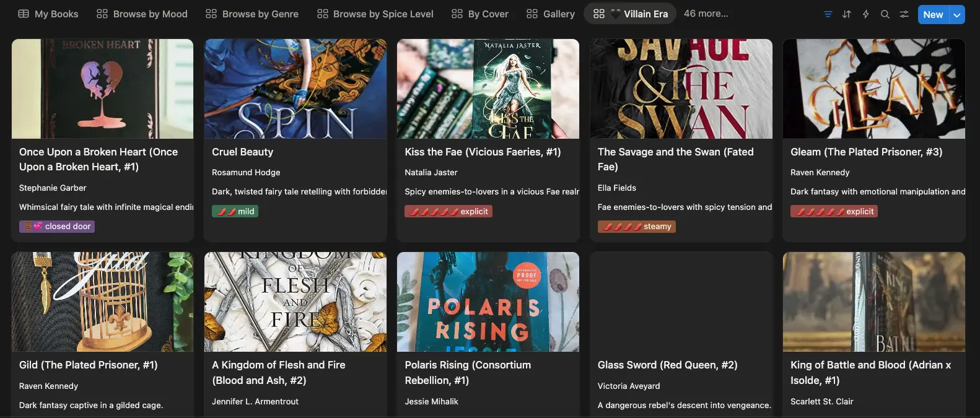Open the Cruel Beauty cover image
Screen dimensions: 980x418
point(295,89)
